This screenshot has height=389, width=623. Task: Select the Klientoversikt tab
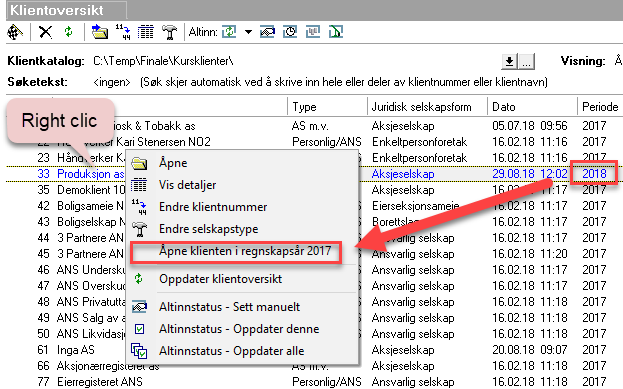pos(66,10)
